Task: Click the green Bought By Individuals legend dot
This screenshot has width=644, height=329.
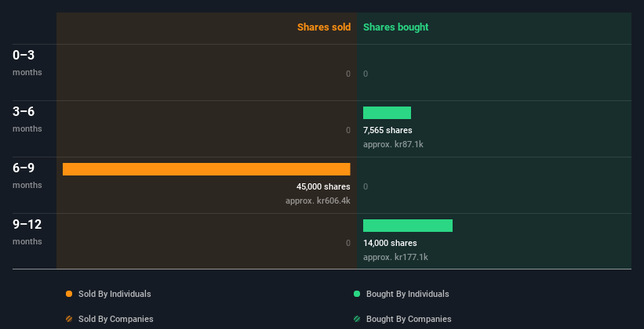Action: [x=357, y=294]
